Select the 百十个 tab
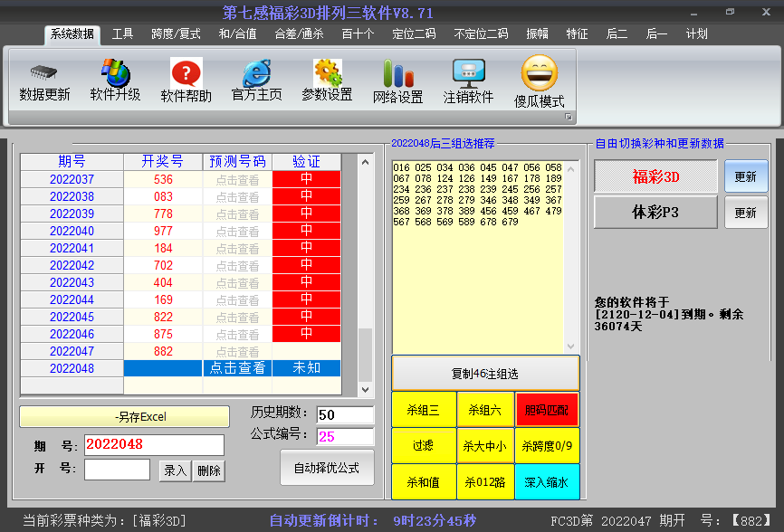 [x=358, y=34]
